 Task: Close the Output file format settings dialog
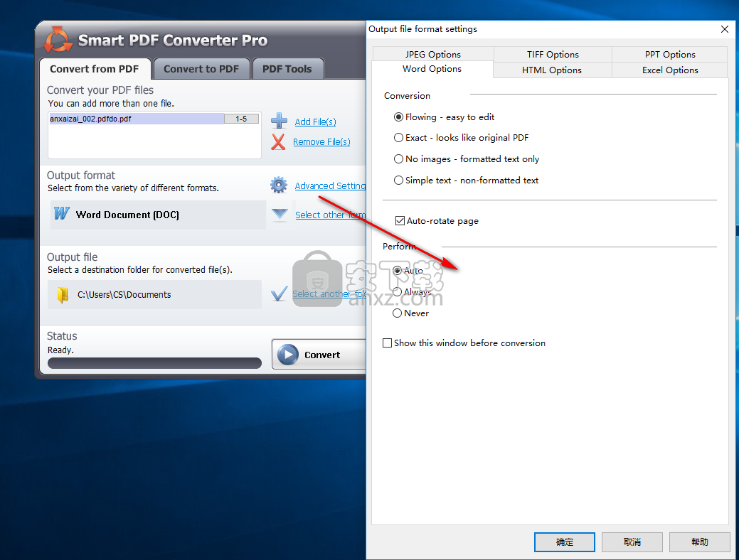coord(724,29)
